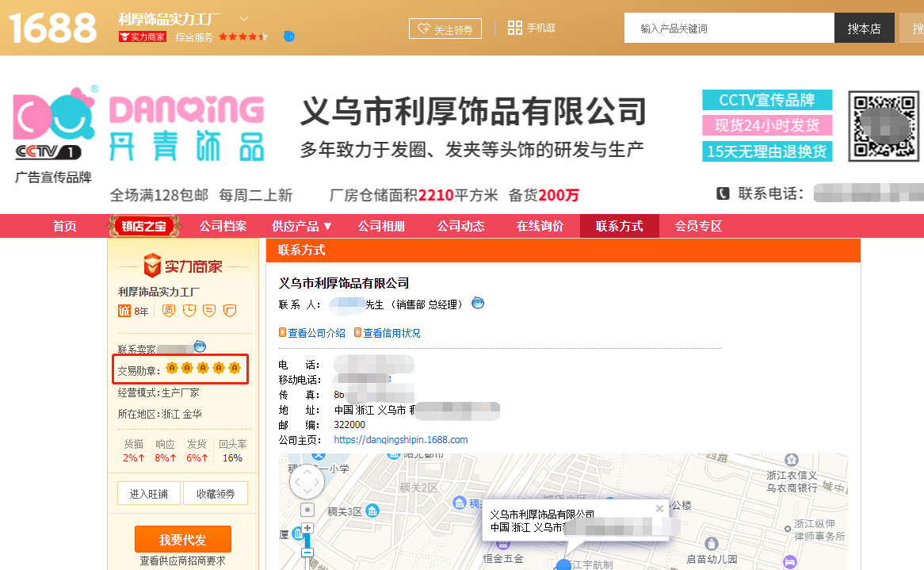Click the 义乌市利厚饰品有限公司 contact heading

coord(344,283)
